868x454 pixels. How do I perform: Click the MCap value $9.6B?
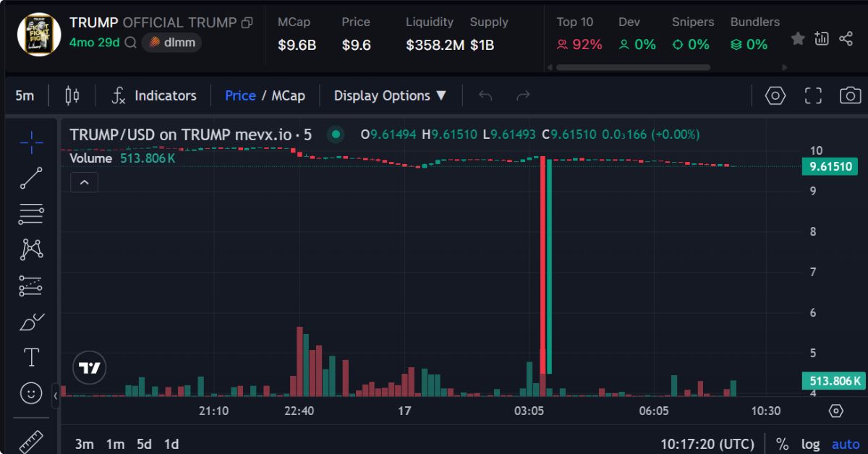pyautogui.click(x=297, y=45)
